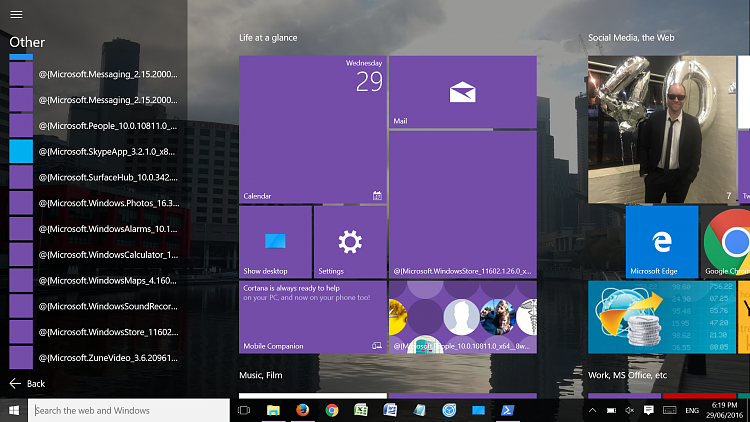Click the purple icon beside ZuneVideo entry
The width and height of the screenshot is (750, 422).
pyautogui.click(x=21, y=358)
